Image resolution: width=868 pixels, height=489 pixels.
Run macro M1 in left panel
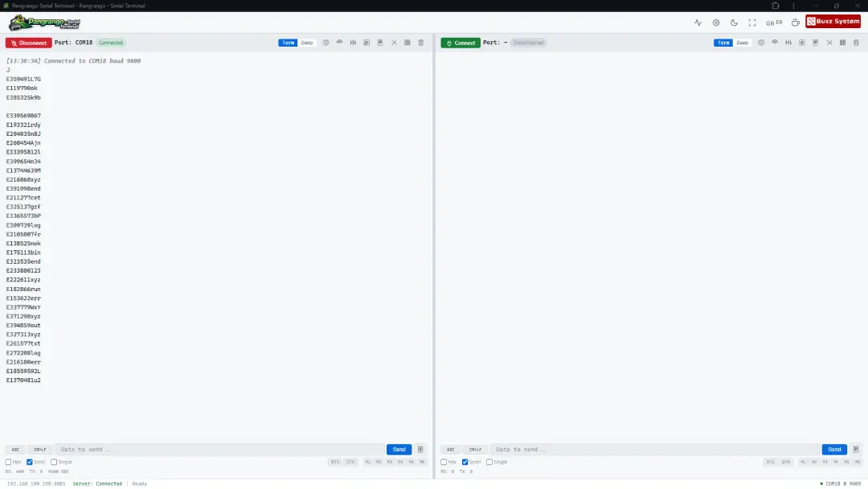[368, 462]
